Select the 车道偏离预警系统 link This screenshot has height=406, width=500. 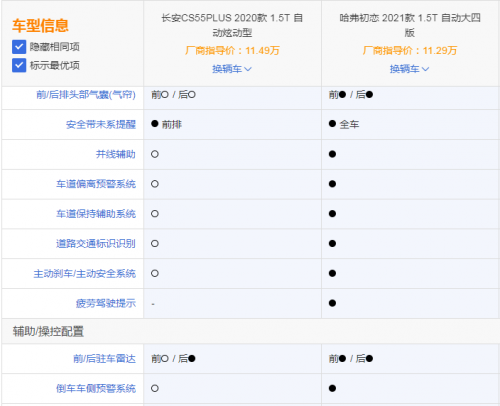[x=96, y=184]
